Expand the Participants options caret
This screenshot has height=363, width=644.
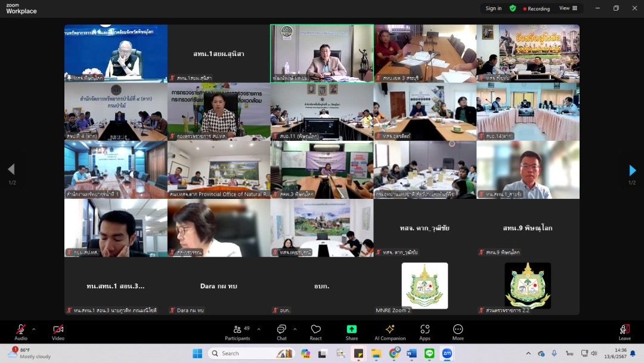point(259,330)
